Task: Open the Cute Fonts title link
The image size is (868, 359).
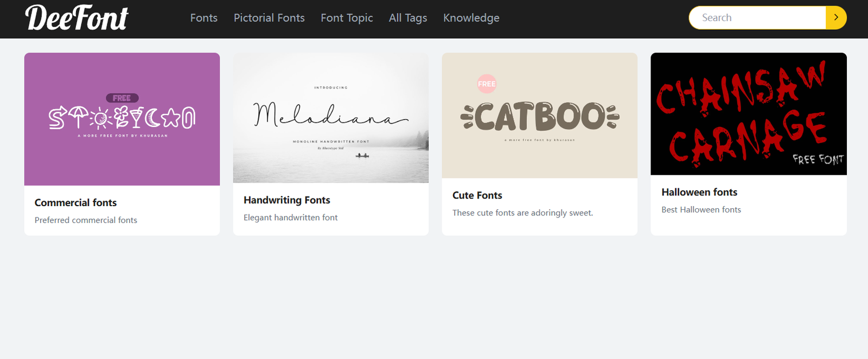Action: [x=477, y=195]
